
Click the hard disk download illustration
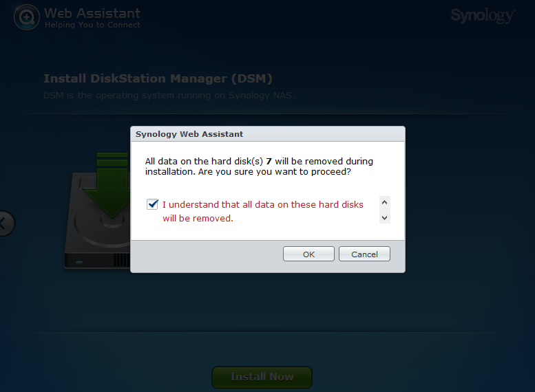(x=98, y=210)
